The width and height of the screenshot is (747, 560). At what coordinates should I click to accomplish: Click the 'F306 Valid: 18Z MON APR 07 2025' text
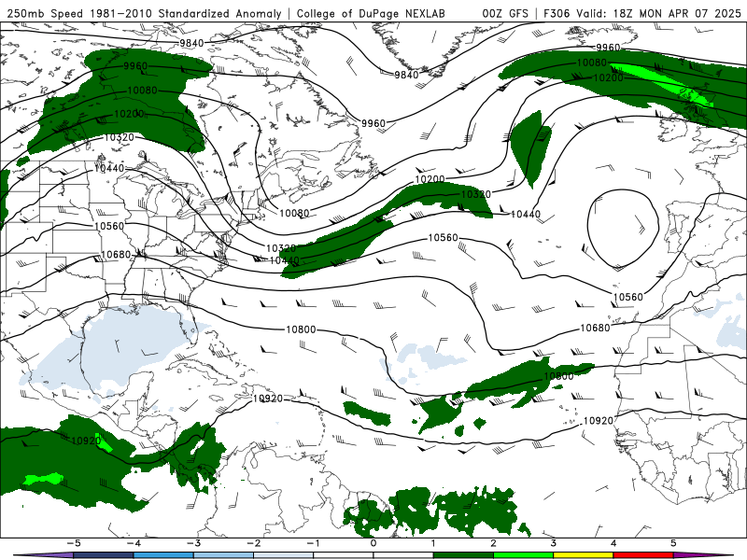[x=642, y=14]
